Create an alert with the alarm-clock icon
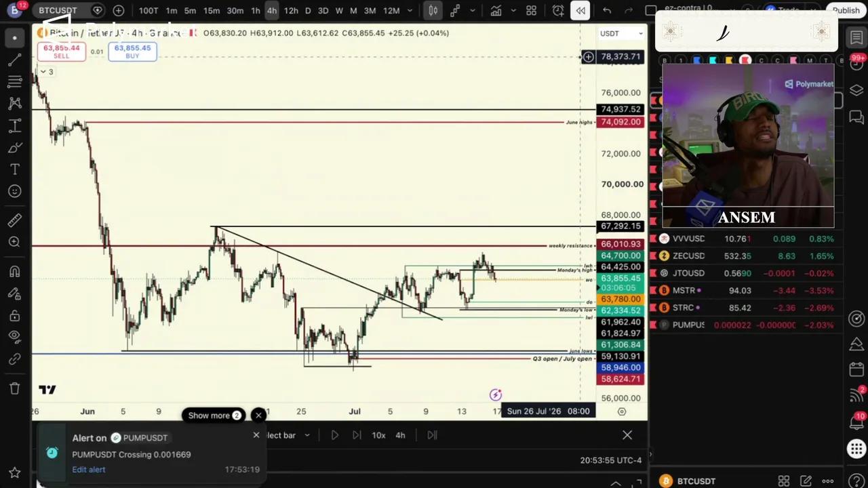This screenshot has height=488, width=868. [558, 10]
